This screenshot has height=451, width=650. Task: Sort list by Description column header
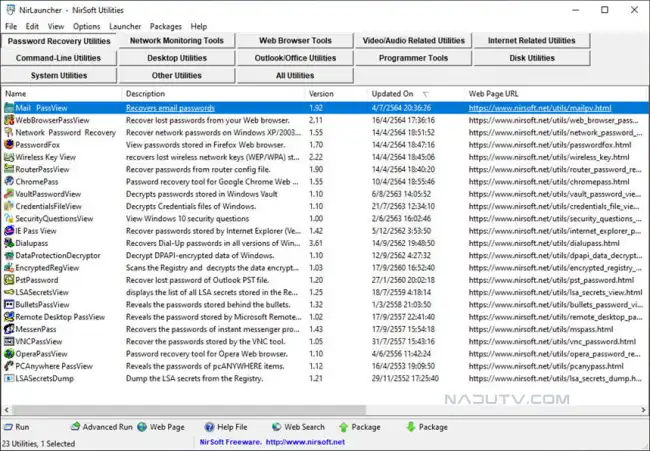213,94
